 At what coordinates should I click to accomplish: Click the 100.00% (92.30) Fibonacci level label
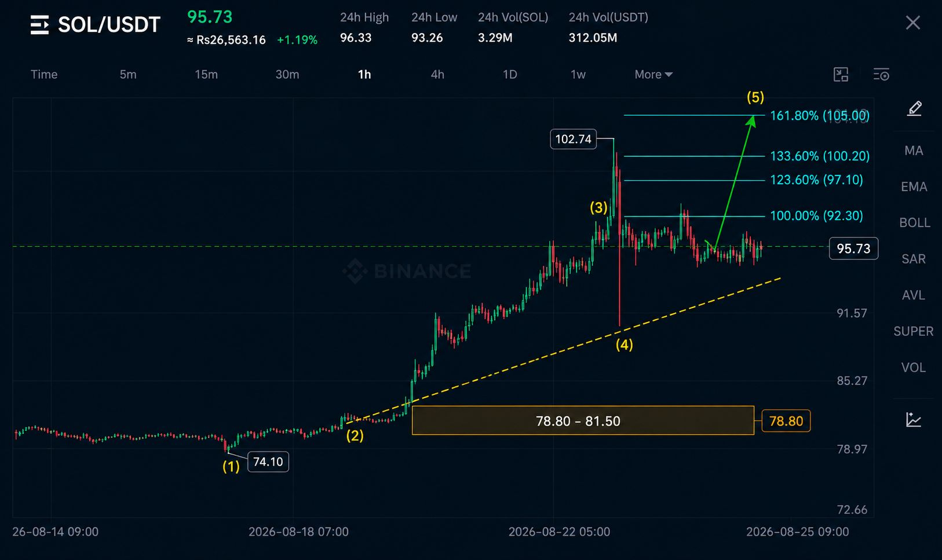(x=816, y=215)
